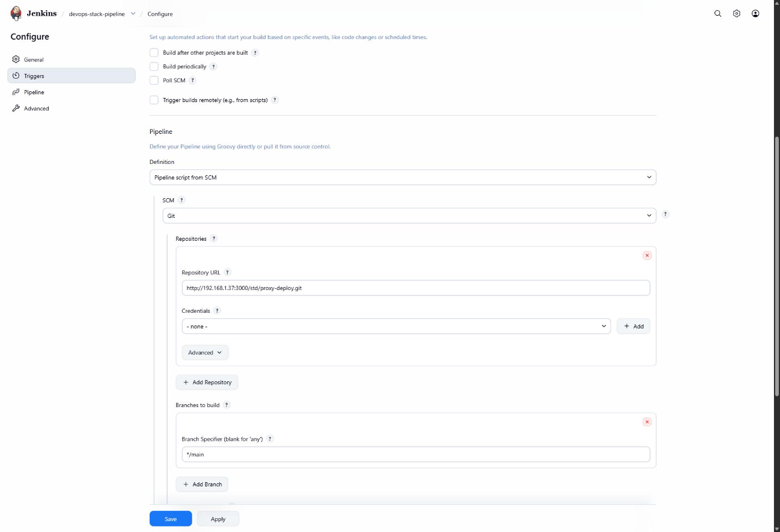
Task: Focus the Repository URL field
Action: point(416,288)
